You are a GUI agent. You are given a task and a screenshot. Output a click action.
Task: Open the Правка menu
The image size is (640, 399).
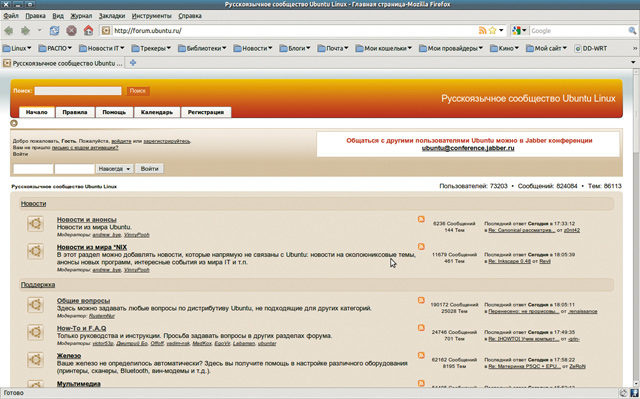[x=35, y=16]
